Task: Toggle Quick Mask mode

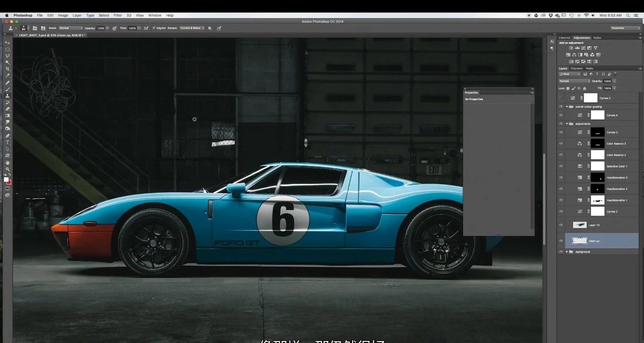Action: pyautogui.click(x=8, y=189)
